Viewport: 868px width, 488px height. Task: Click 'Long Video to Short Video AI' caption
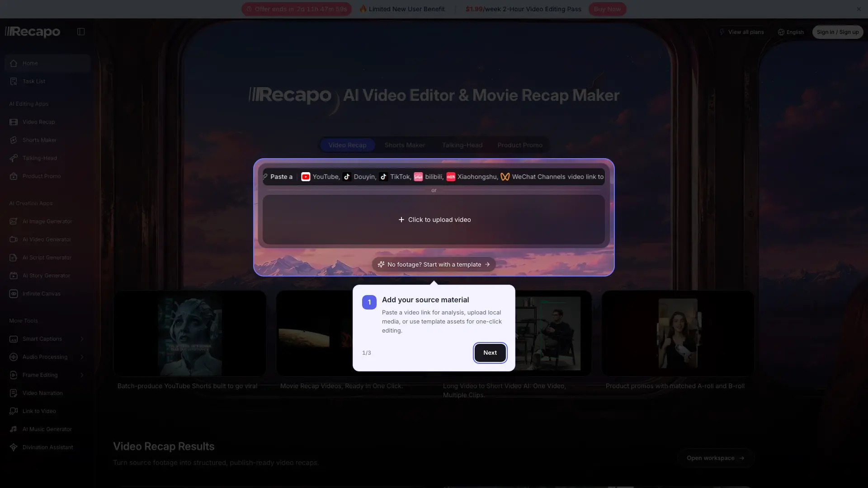click(504, 390)
